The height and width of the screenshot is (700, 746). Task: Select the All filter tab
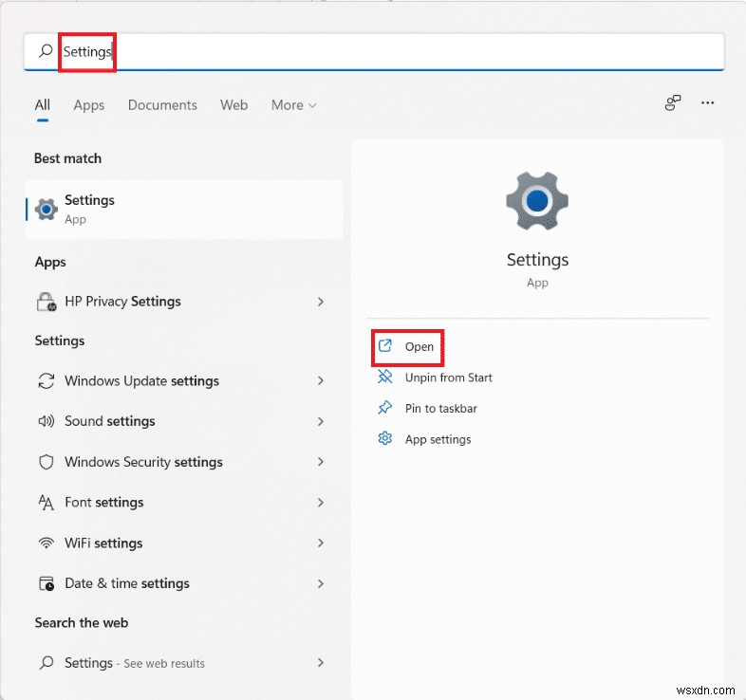click(43, 105)
